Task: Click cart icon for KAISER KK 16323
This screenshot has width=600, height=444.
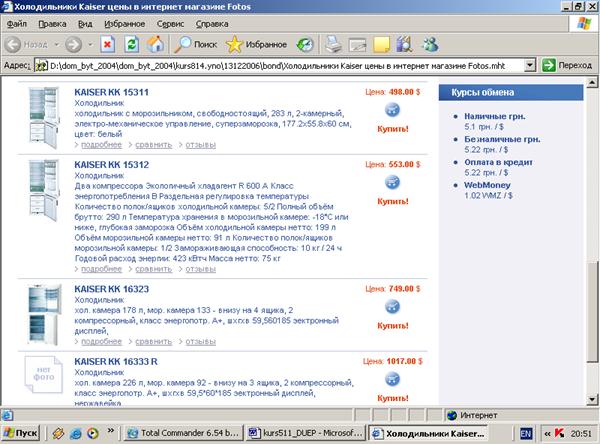Action: point(392,305)
